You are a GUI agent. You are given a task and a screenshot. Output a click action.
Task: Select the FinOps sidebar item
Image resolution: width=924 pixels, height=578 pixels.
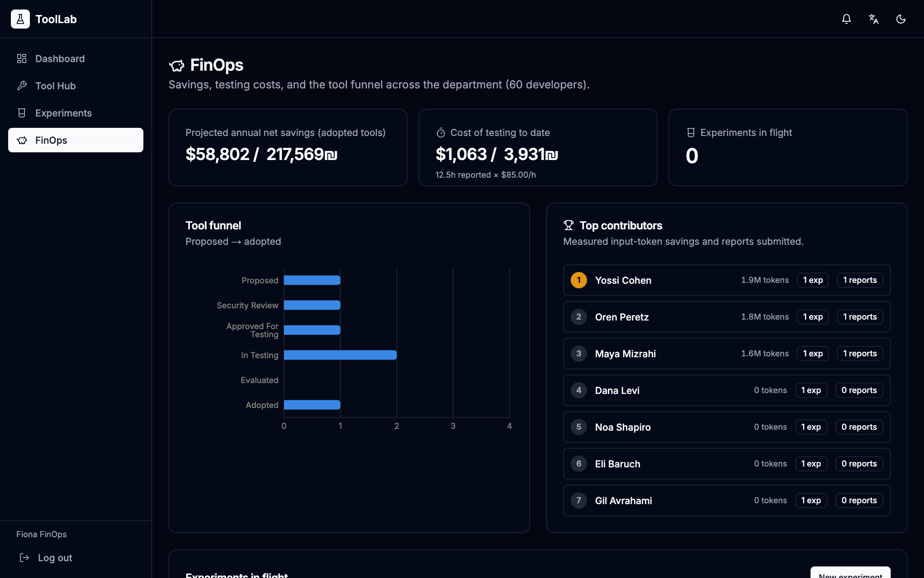coord(76,140)
